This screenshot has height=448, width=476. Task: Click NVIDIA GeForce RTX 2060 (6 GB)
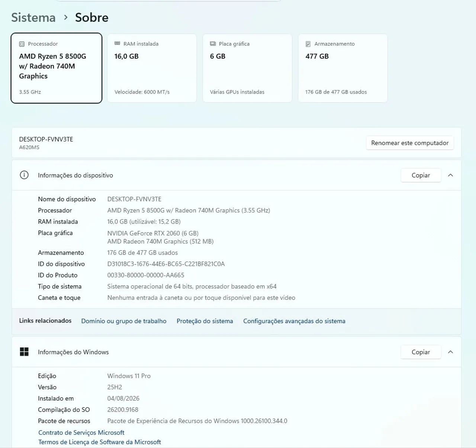click(153, 233)
